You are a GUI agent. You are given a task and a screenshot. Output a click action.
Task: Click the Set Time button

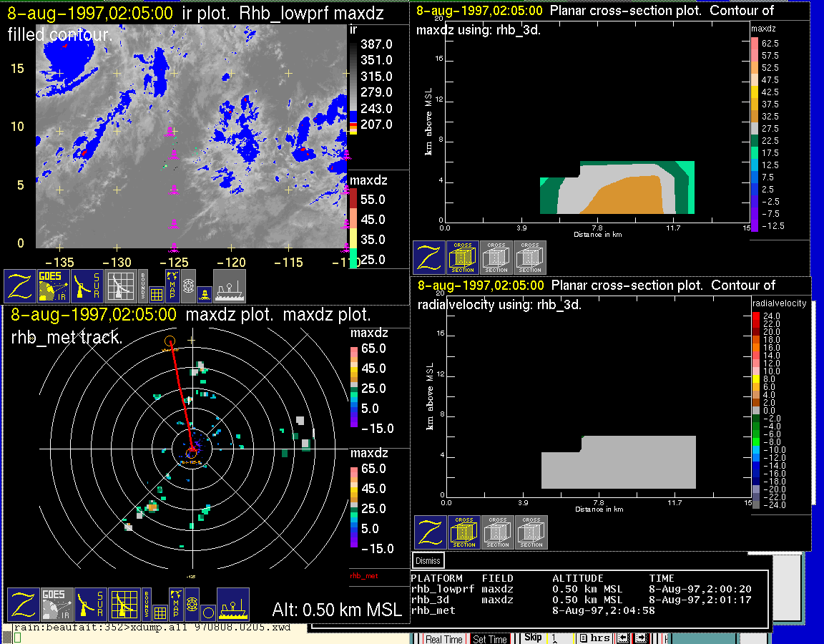490,639
